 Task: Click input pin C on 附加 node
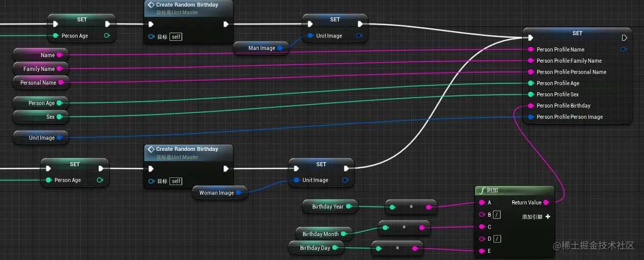pos(481,227)
